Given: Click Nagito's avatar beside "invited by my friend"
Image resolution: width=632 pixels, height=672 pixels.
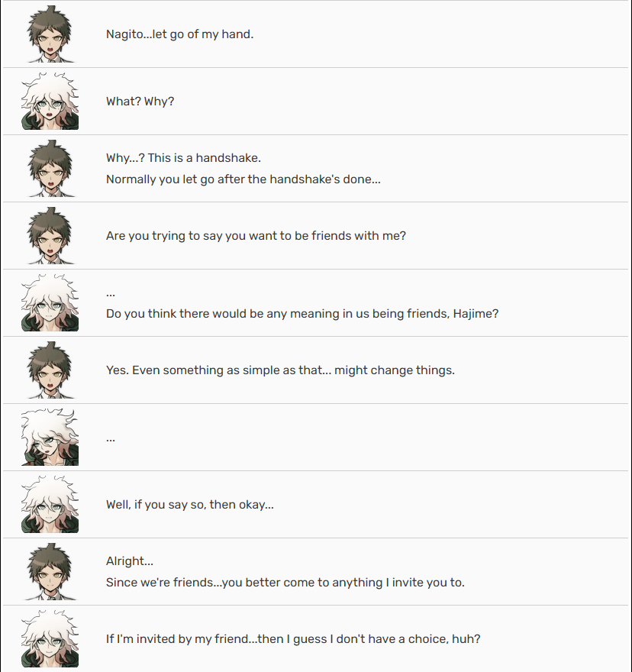Looking at the screenshot, I should pos(50,638).
